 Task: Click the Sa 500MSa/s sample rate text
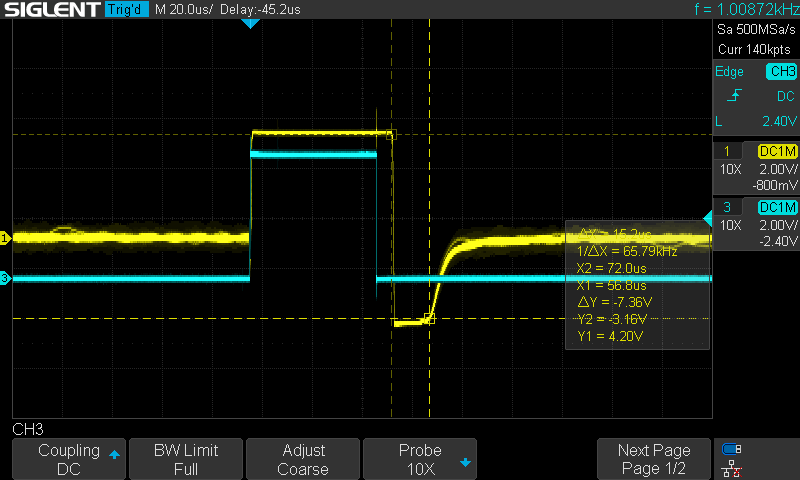(x=756, y=30)
